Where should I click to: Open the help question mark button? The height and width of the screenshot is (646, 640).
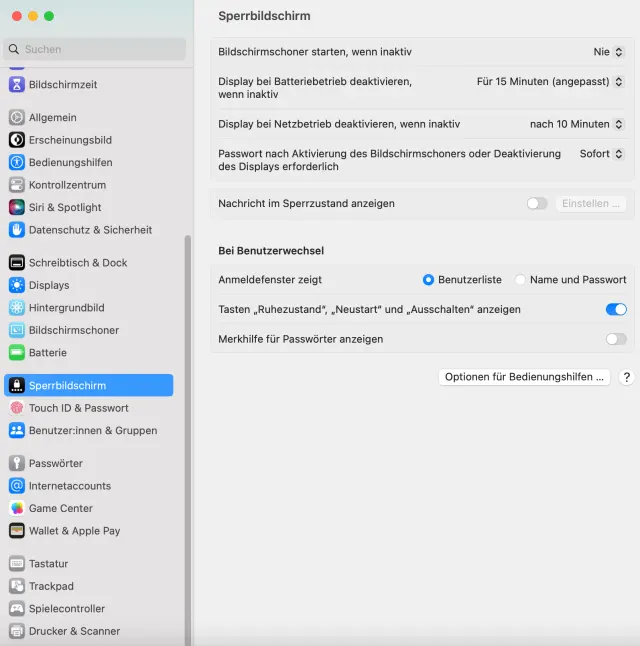tap(626, 377)
